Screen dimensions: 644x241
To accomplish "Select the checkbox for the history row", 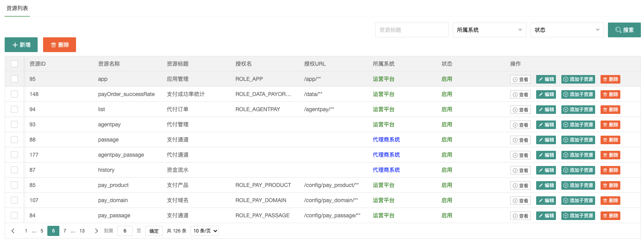I will pyautogui.click(x=14, y=170).
